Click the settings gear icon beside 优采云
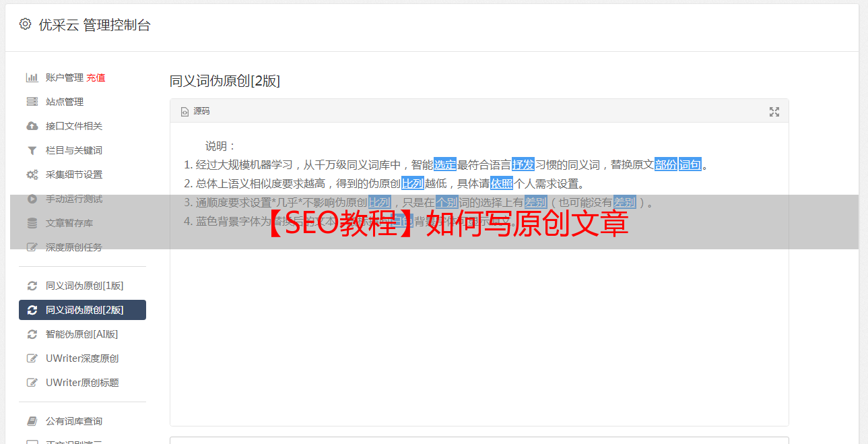The image size is (868, 444). tap(25, 24)
